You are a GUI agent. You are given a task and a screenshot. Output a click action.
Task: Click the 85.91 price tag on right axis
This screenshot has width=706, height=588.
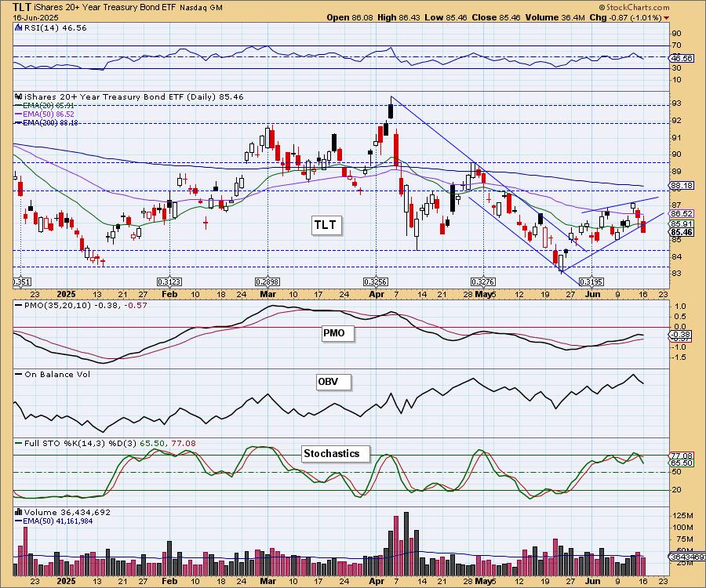click(x=681, y=223)
